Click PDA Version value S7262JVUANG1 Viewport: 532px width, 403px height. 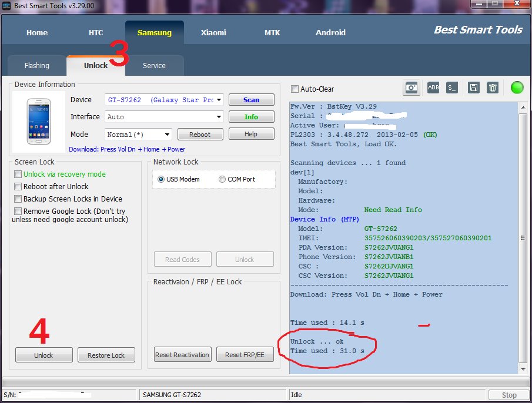pos(389,247)
